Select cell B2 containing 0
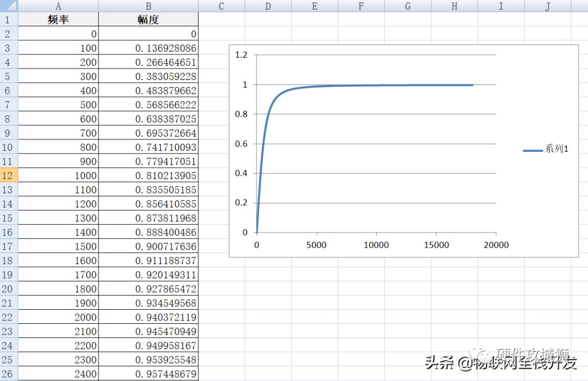 [149, 34]
